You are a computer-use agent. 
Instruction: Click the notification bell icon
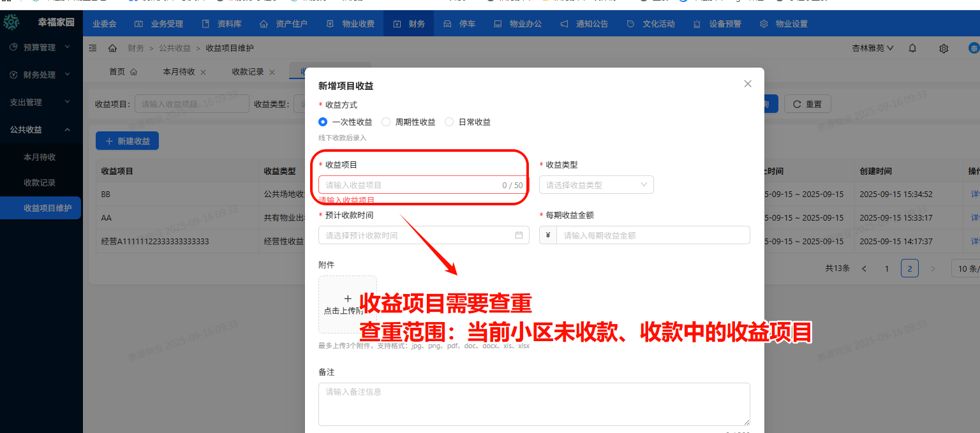pos(912,48)
